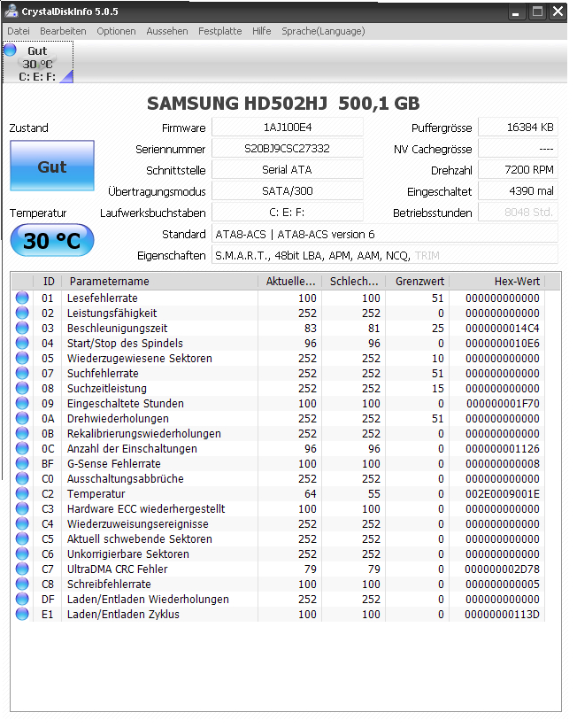
Task: Click the status orb for Laden/Entladen Zyklus
Action: click(22, 614)
